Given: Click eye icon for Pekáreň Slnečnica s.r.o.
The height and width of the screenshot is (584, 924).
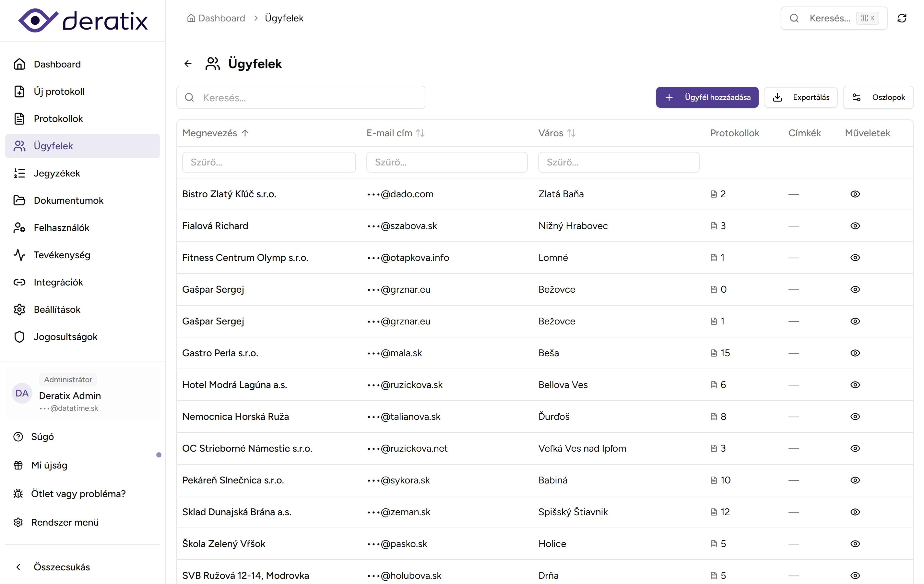Looking at the screenshot, I should (x=855, y=480).
